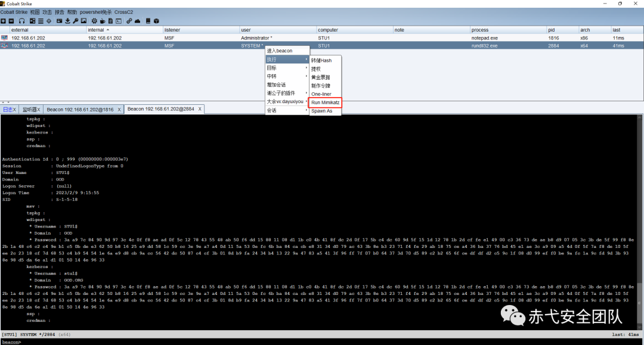Switch to Session Table view icon
The image size is (644, 345).
pyautogui.click(x=41, y=21)
